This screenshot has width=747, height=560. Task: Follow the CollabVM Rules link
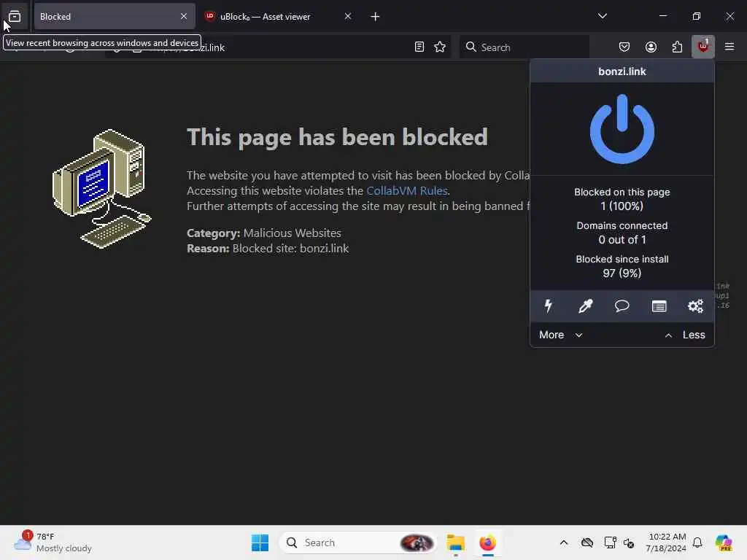pos(406,190)
